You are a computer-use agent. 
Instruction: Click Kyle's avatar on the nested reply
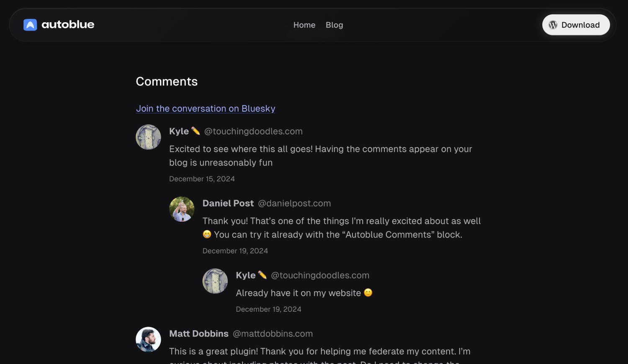(215, 281)
